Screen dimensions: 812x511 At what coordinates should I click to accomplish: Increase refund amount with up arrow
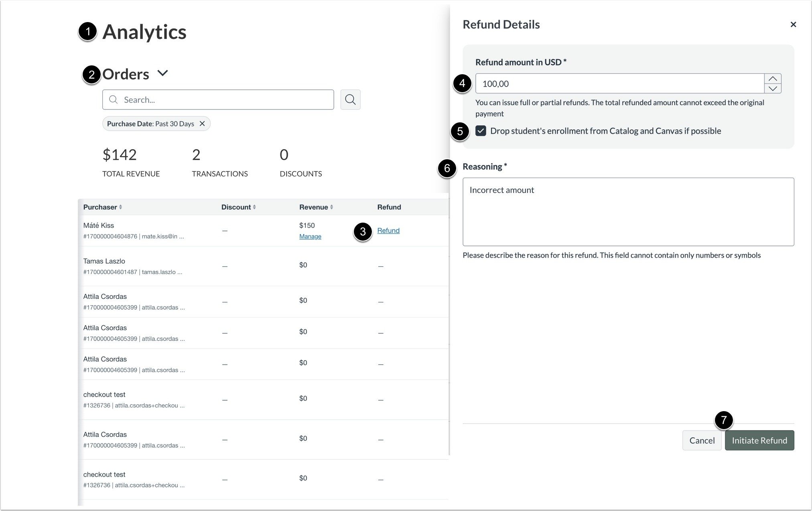pyautogui.click(x=772, y=79)
